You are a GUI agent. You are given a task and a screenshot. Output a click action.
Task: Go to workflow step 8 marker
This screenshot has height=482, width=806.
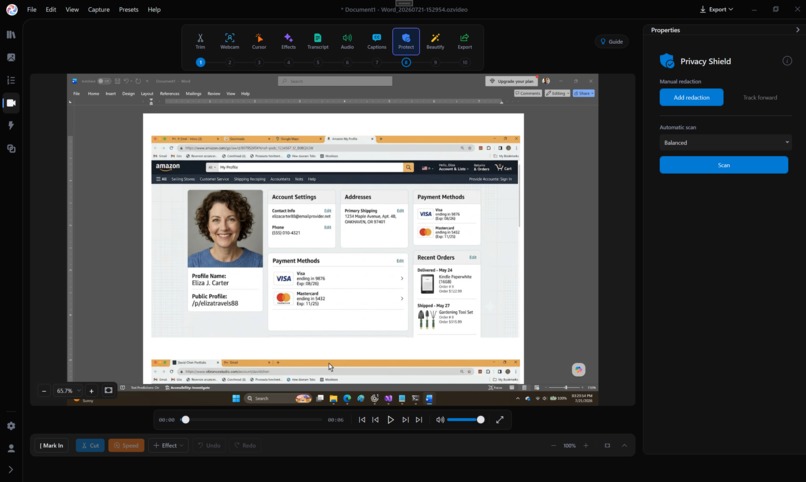point(406,62)
